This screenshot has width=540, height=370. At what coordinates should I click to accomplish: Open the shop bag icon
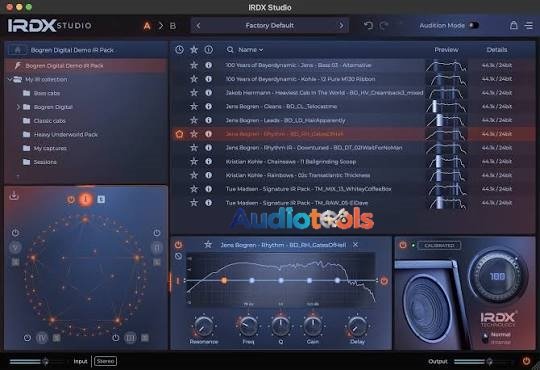pyautogui.click(x=513, y=25)
